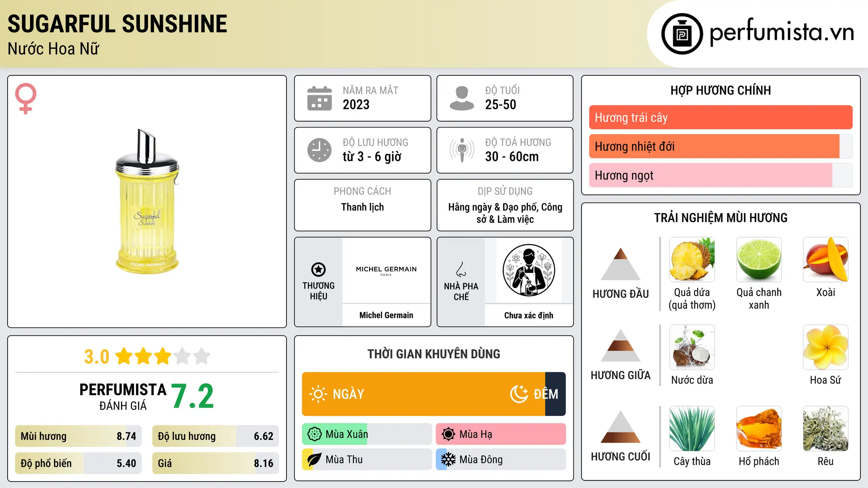
Task: Open the Sugarful Sunshine bottle photo
Action: pyautogui.click(x=147, y=202)
